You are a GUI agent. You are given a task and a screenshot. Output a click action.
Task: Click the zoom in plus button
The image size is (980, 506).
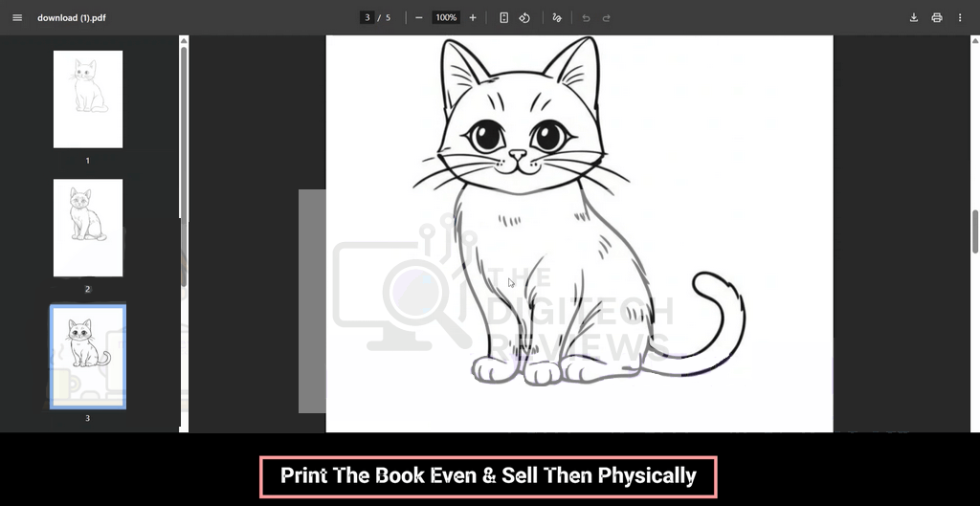473,17
